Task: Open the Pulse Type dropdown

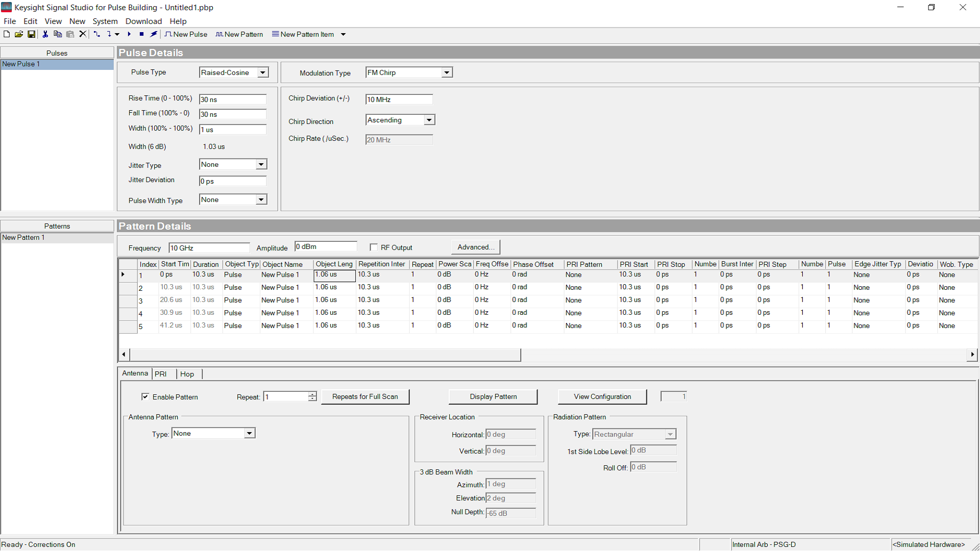Action: pyautogui.click(x=263, y=72)
